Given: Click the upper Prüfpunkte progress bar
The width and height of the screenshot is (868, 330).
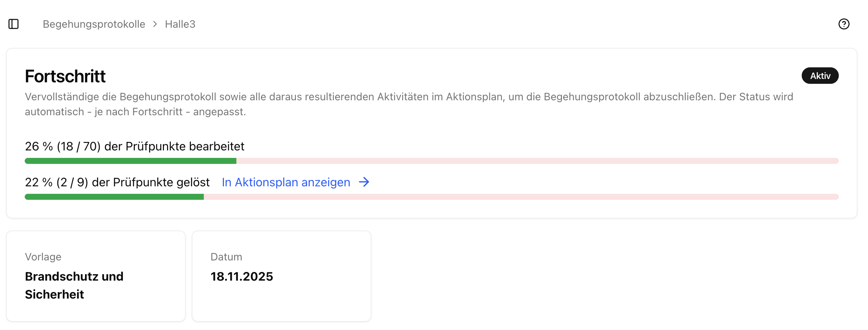Looking at the screenshot, I should [431, 161].
